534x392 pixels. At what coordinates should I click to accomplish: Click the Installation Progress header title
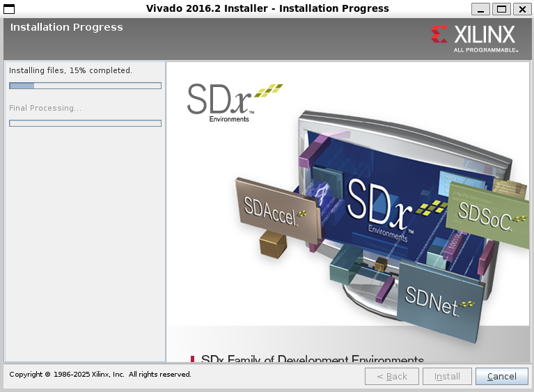[x=66, y=27]
